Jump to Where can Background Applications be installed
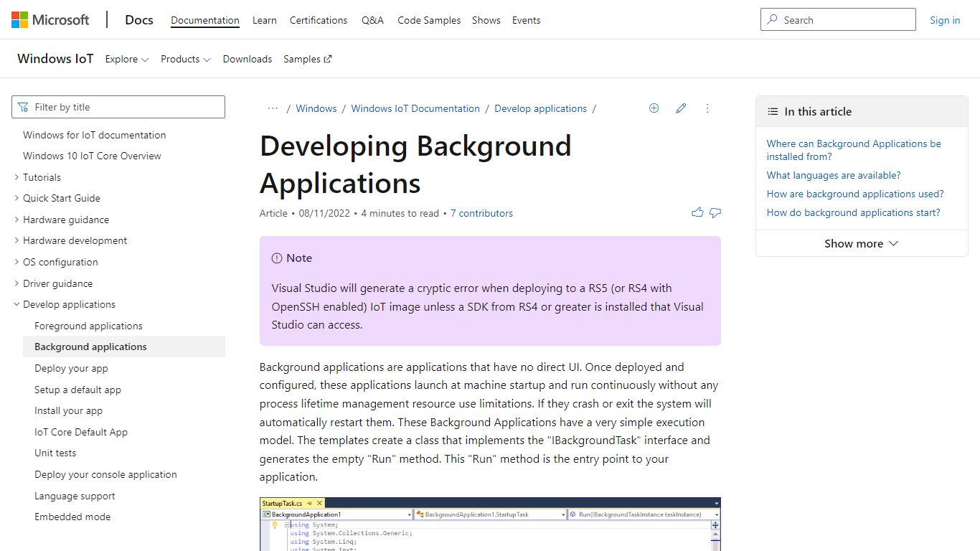 tap(854, 150)
